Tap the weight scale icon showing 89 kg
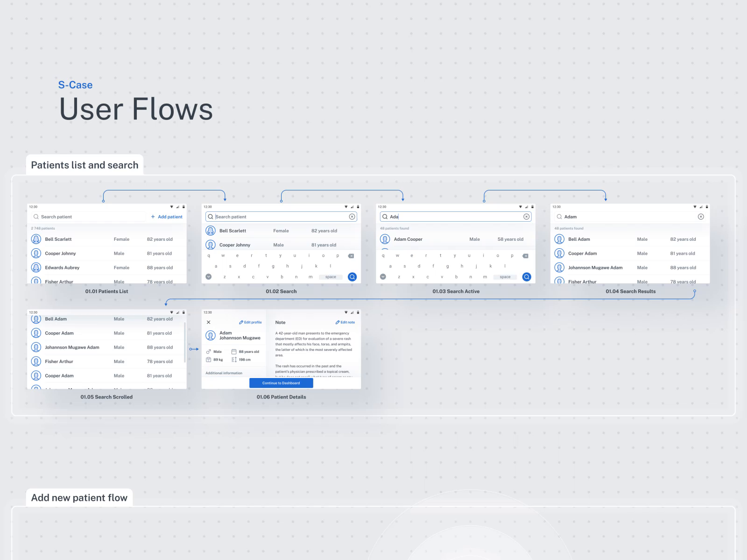This screenshot has width=747, height=560. (208, 360)
